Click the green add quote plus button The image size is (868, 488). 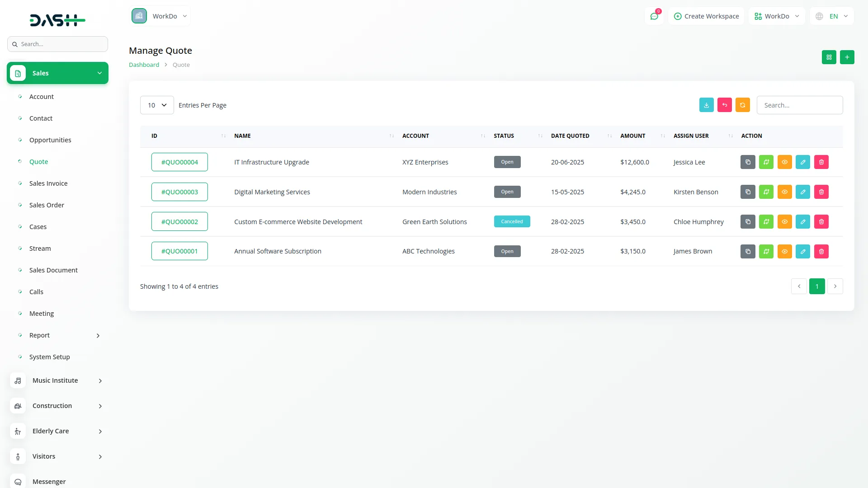pyautogui.click(x=847, y=57)
